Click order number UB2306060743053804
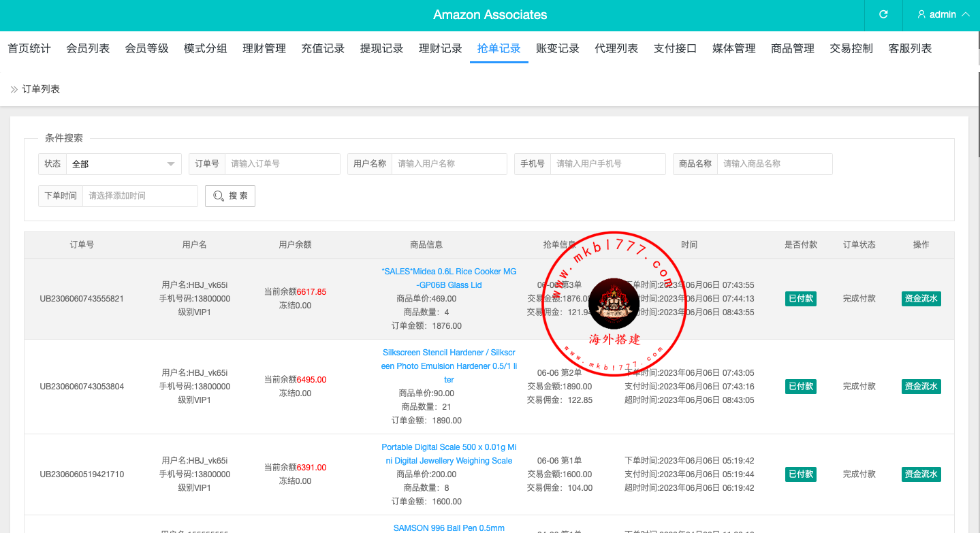980x533 pixels. (82, 387)
